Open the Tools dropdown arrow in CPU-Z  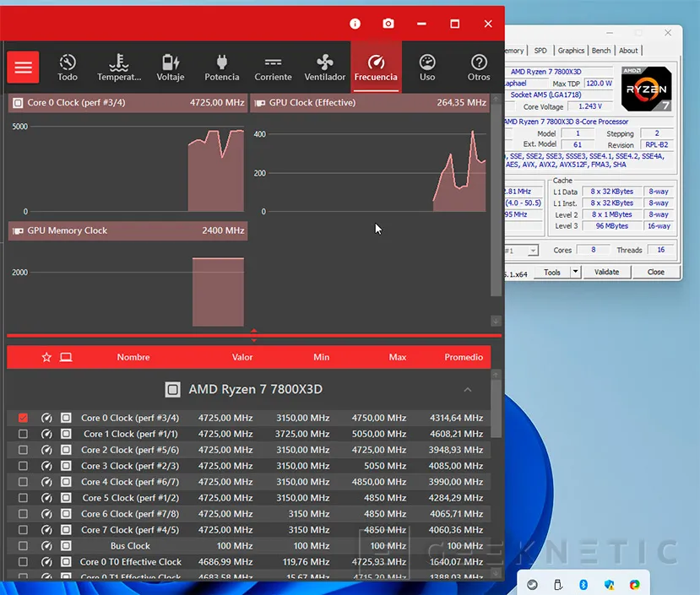pos(575,272)
